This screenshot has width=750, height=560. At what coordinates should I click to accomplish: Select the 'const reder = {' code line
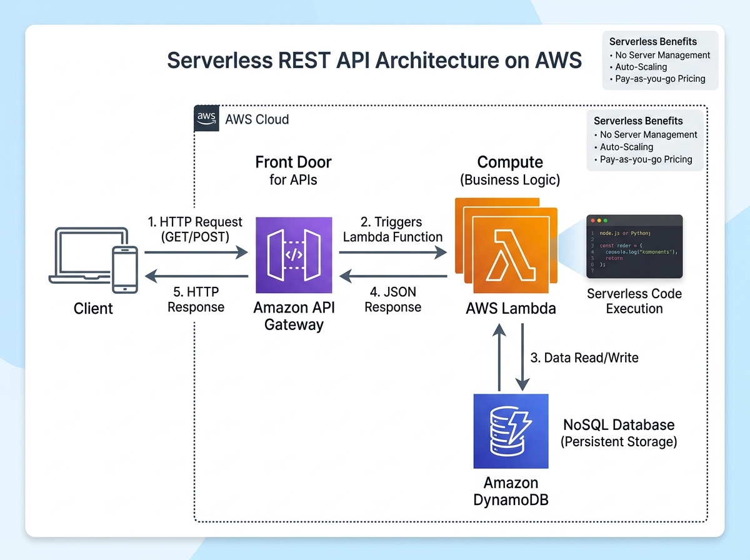tap(620, 245)
